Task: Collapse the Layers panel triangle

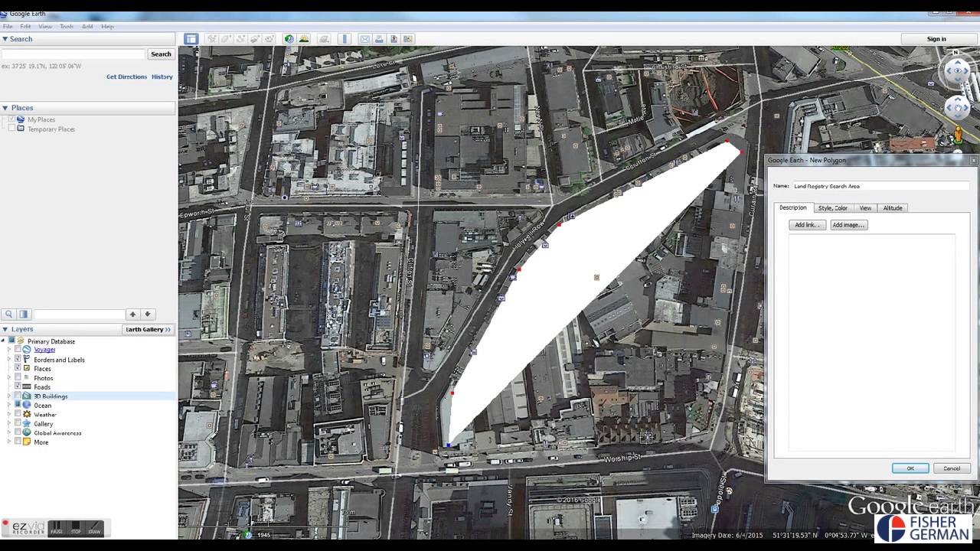Action: 5,329
